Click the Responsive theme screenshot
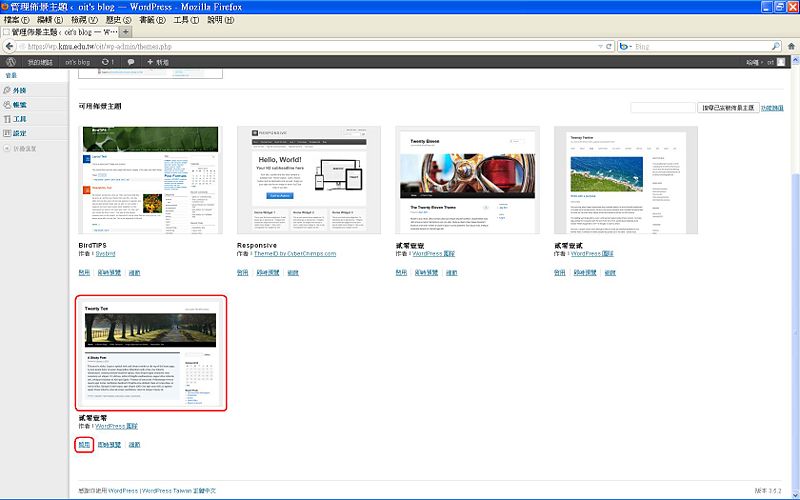 click(x=309, y=180)
